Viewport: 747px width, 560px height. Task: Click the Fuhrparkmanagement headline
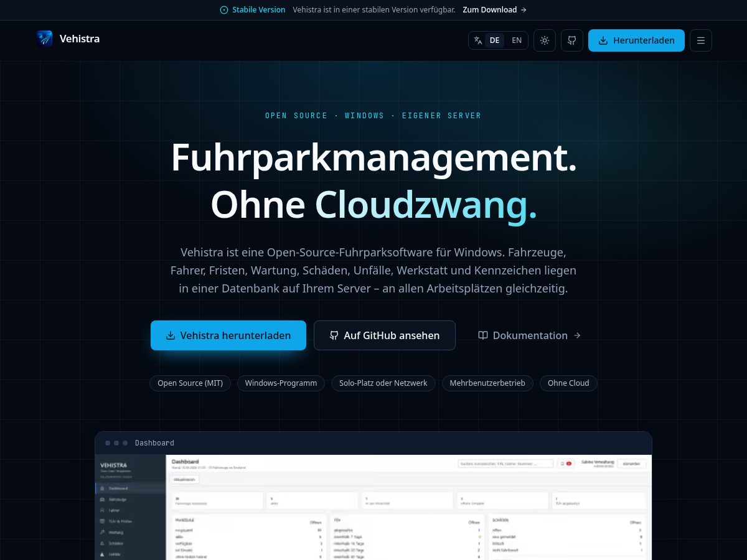tap(374, 157)
